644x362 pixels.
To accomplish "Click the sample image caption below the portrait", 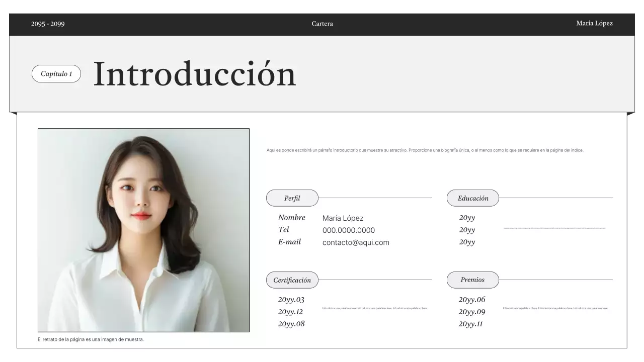I will point(91,339).
